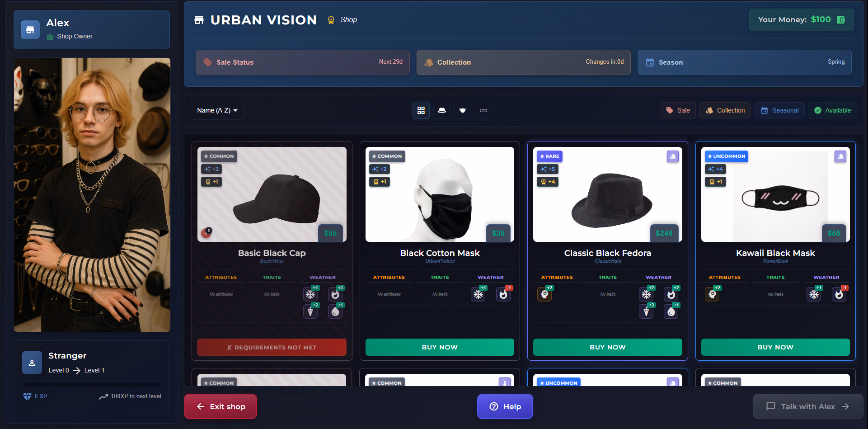Buy the Classic Black Fedora now
This screenshot has width=868, height=429.
[608, 347]
